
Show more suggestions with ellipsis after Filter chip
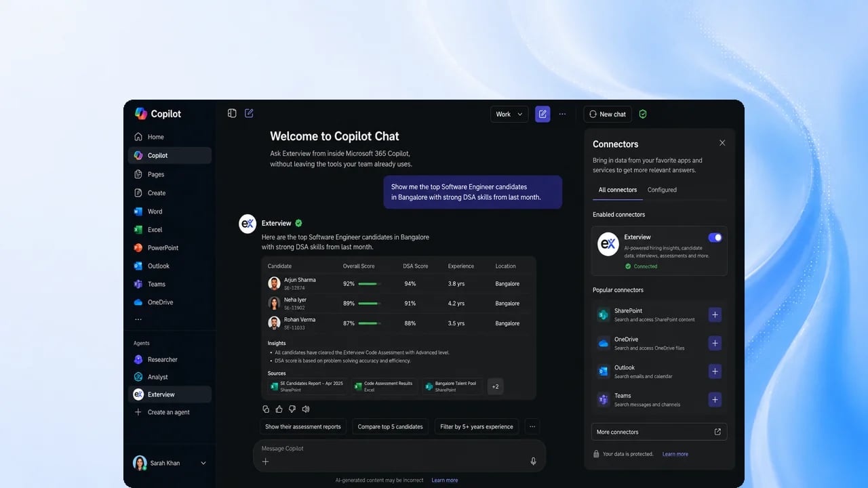coord(532,426)
